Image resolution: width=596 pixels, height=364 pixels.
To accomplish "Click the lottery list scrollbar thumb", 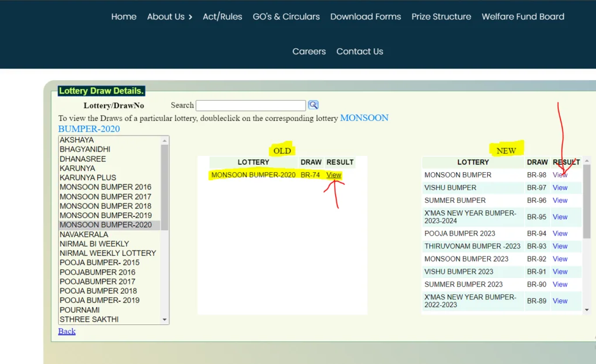I will point(165,187).
